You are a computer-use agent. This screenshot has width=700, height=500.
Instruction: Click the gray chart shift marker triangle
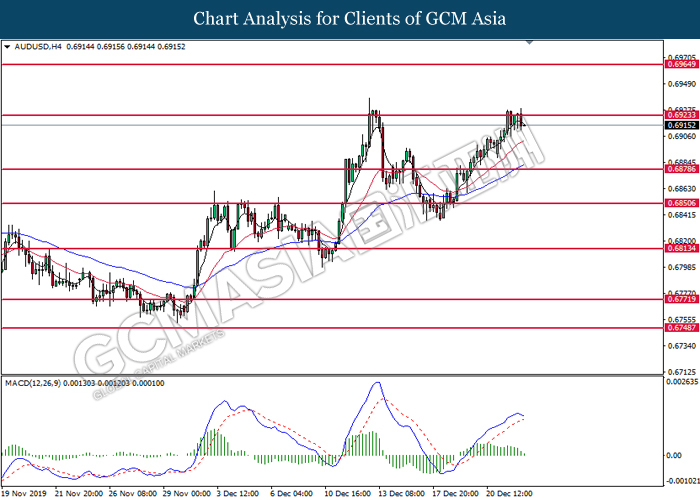click(529, 42)
